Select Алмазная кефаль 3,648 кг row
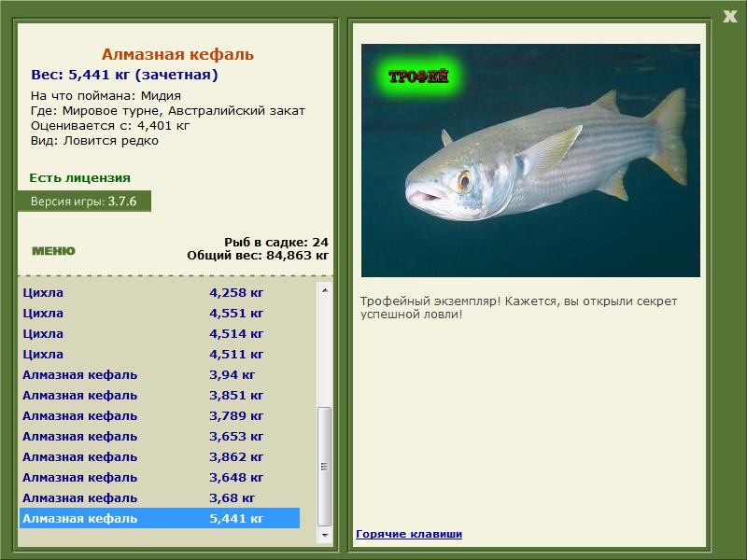 click(x=160, y=477)
